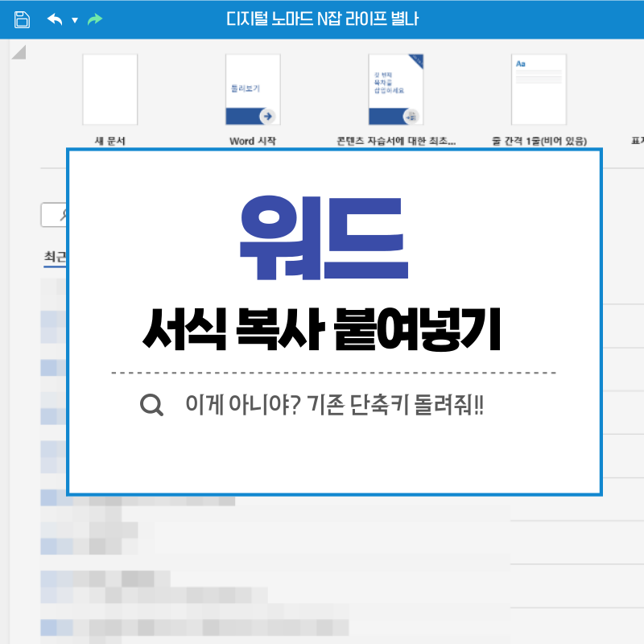Open the 줄 간격 1줄(비어 있음) template
Image resolution: width=644 pixels, height=644 pixels.
[539, 89]
